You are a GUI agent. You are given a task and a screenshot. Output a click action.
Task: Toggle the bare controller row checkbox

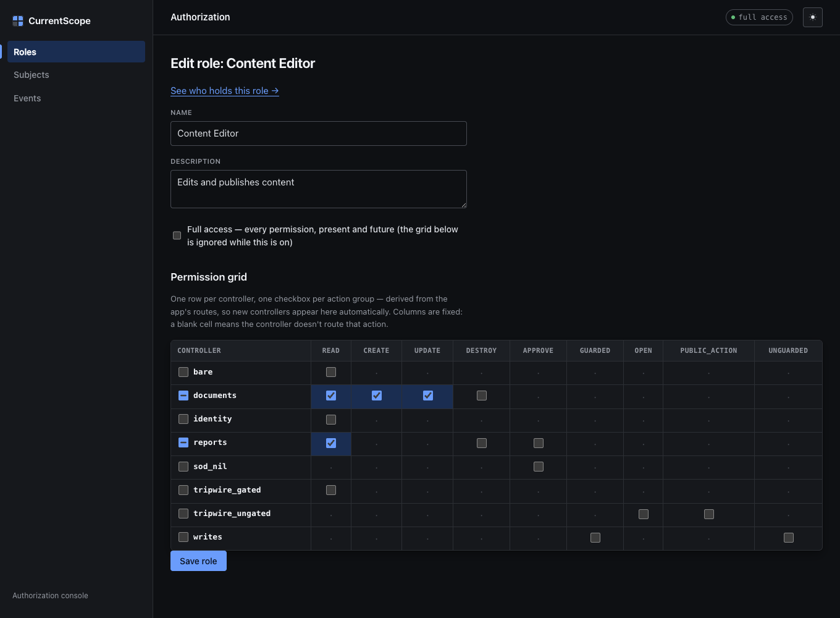183,372
